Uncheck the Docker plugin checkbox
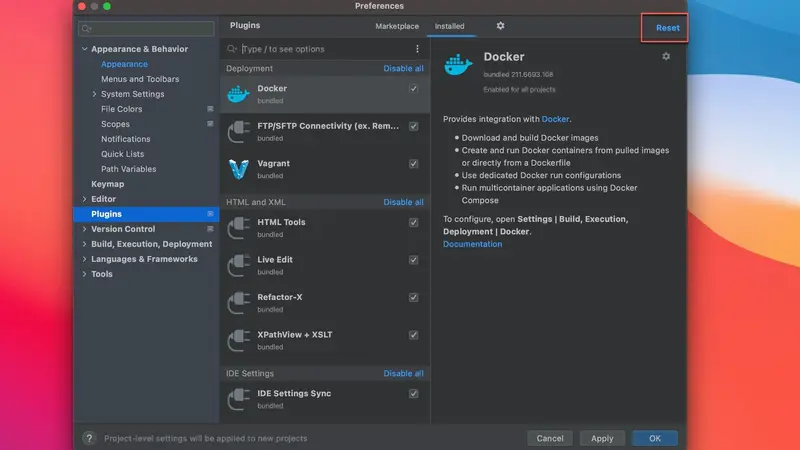This screenshot has height=450, width=800. (x=413, y=89)
